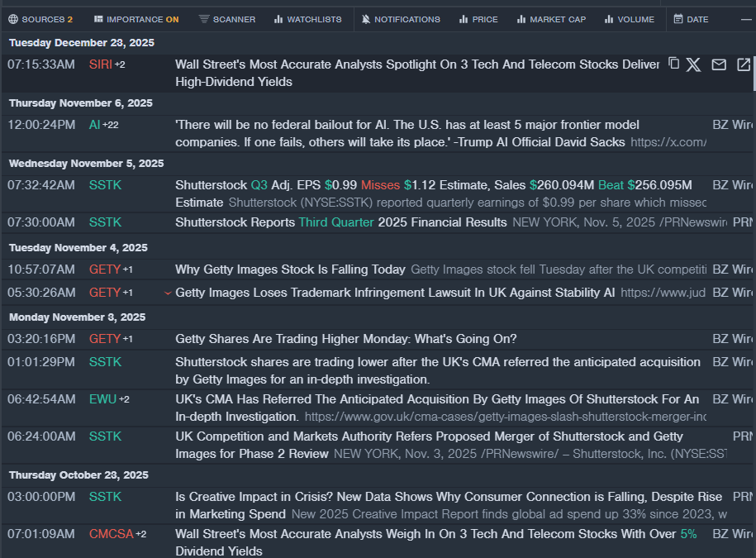
Task: Click the Tuesday December 23, 2025 date header
Action: pyautogui.click(x=82, y=43)
